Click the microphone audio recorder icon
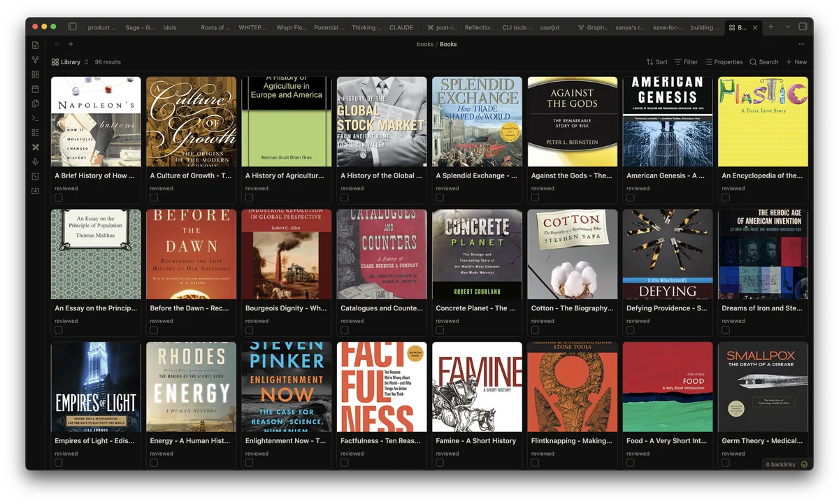This screenshot has height=504, width=839. pyautogui.click(x=35, y=161)
